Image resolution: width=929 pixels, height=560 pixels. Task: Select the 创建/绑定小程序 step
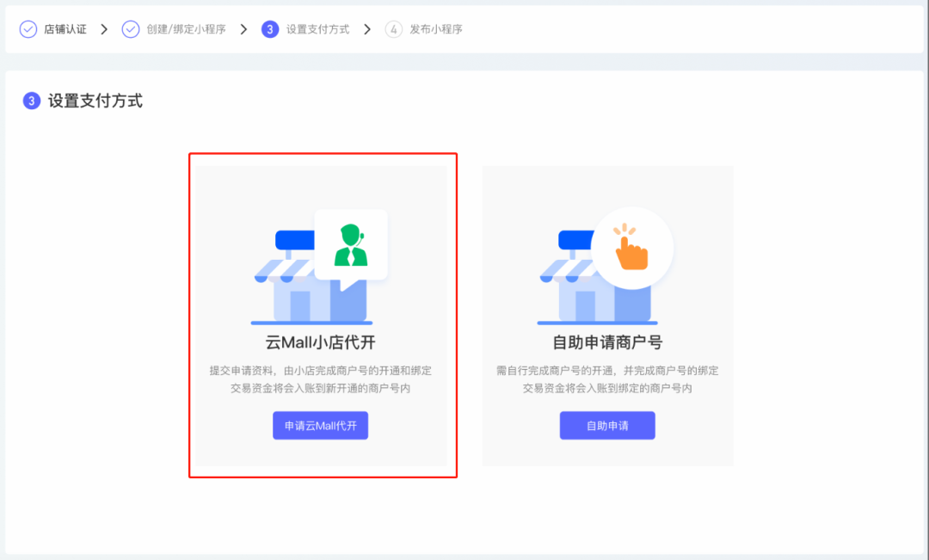(186, 29)
